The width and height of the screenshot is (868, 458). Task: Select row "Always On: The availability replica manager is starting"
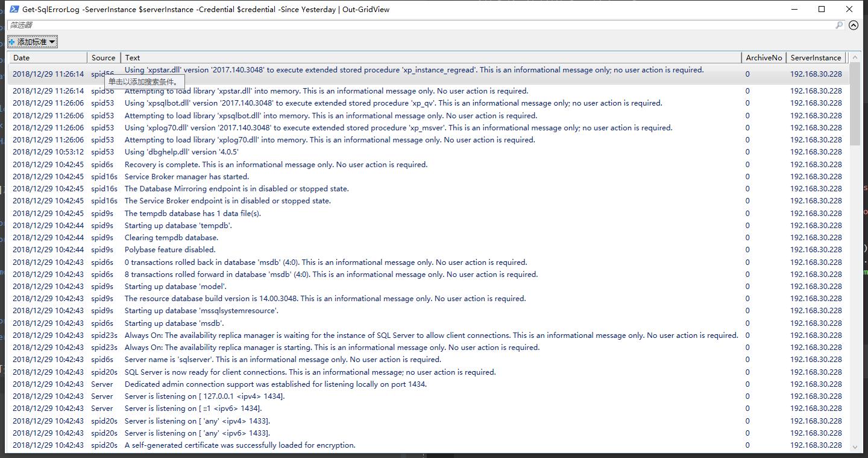429,348
